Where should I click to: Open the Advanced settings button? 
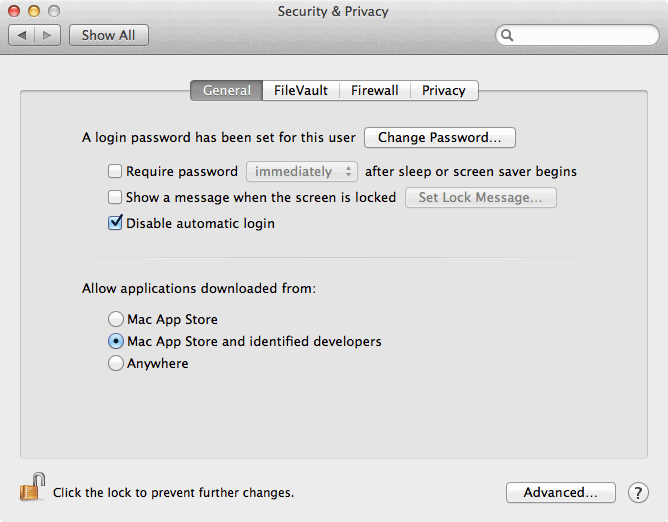[x=561, y=493]
